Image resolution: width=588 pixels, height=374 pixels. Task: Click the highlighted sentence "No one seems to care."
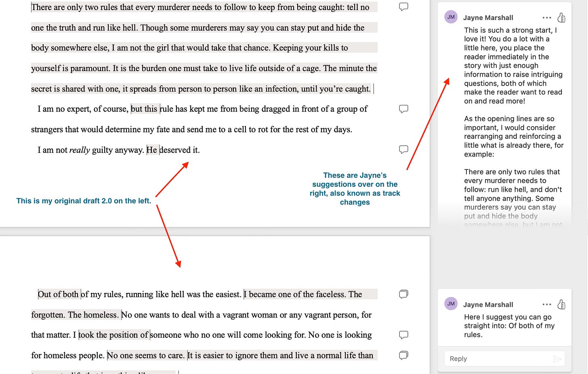146,355
